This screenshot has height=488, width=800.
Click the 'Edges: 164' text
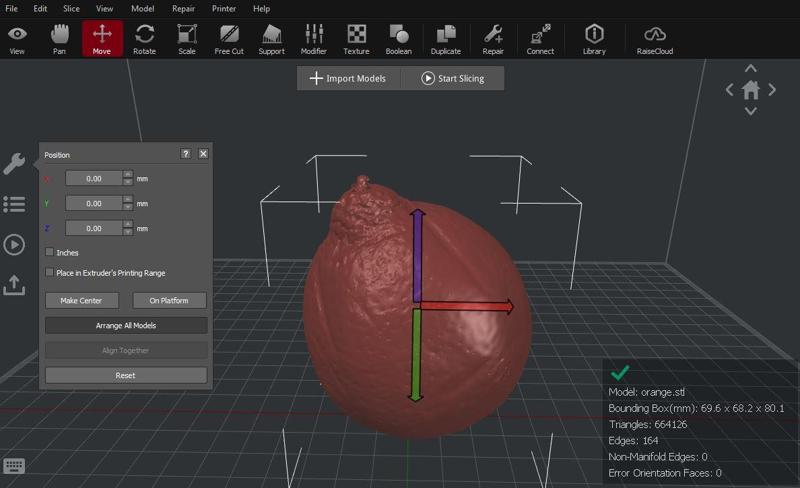[x=633, y=440]
